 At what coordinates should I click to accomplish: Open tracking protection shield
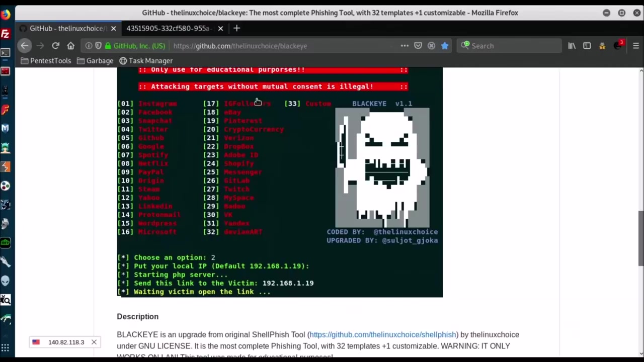[x=98, y=46]
